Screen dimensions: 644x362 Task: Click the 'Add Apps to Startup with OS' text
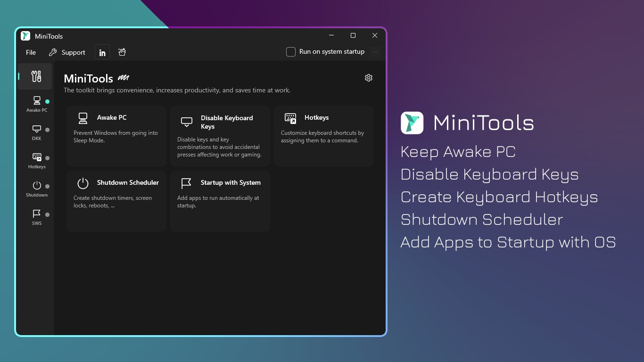tap(508, 242)
